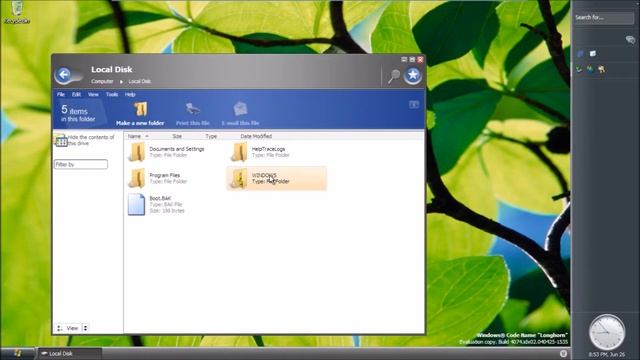Select the 'E-mail this file' command

(x=240, y=114)
